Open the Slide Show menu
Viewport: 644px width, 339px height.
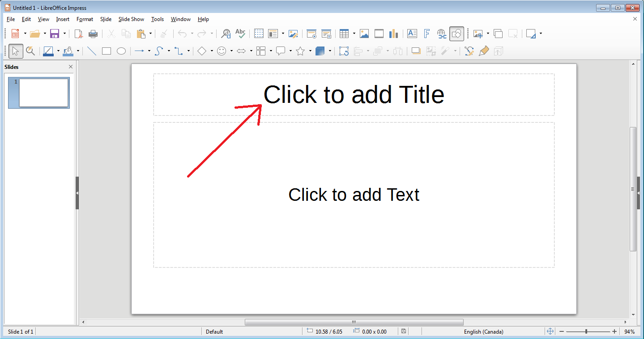tap(131, 19)
